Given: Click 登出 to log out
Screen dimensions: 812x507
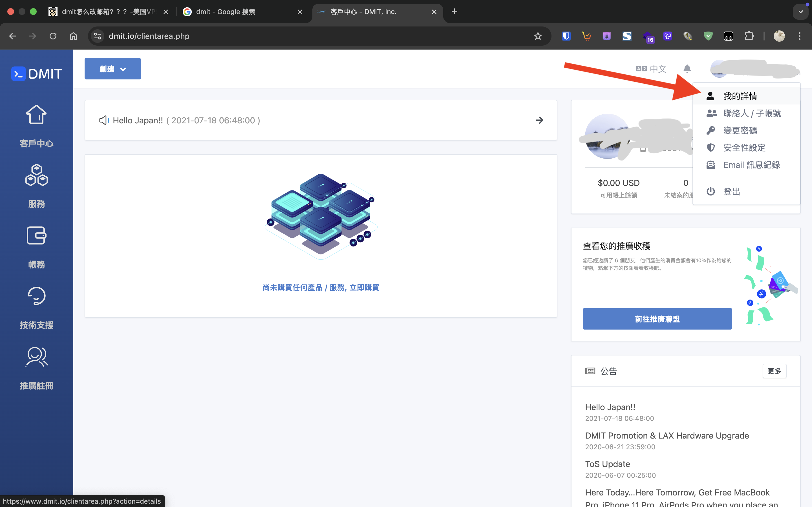Looking at the screenshot, I should pos(731,192).
